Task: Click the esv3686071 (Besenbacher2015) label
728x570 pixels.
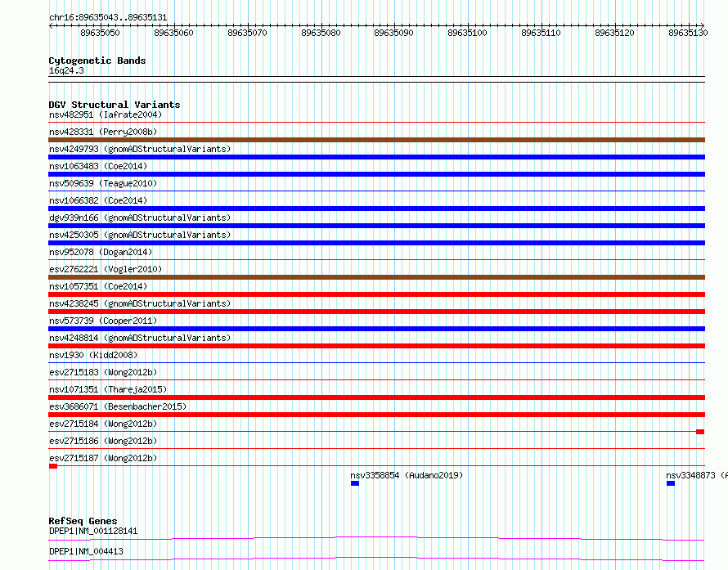Action: point(118,406)
